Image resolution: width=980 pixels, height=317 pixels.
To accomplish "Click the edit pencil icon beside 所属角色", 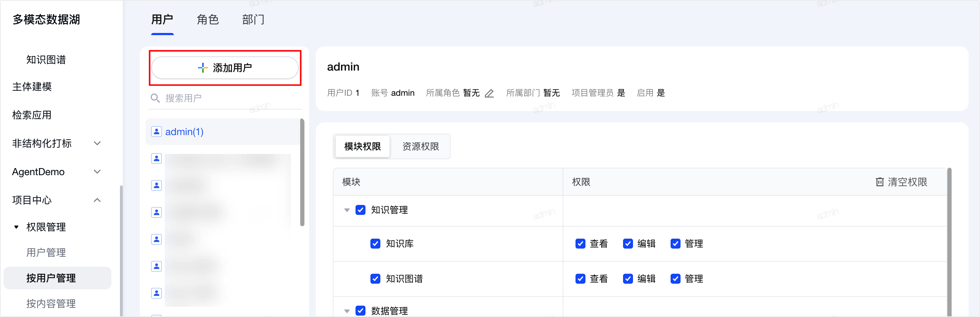I will (x=489, y=93).
